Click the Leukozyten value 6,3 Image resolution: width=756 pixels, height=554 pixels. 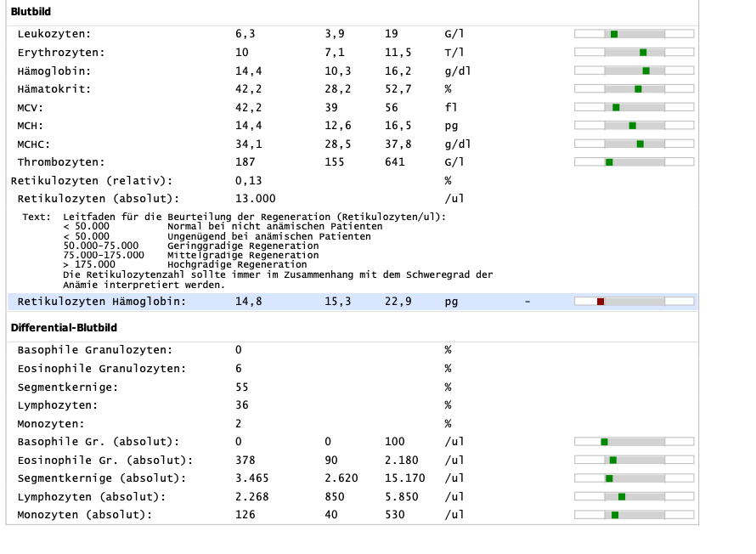245,34
